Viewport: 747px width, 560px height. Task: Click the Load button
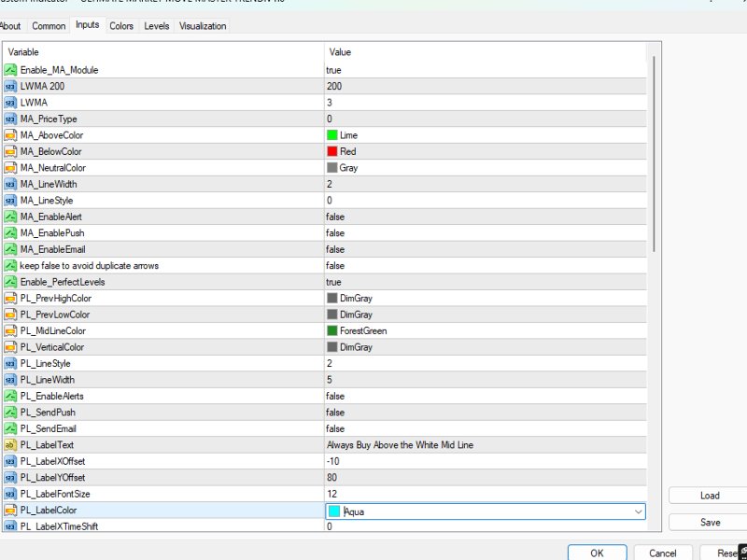tap(709, 496)
